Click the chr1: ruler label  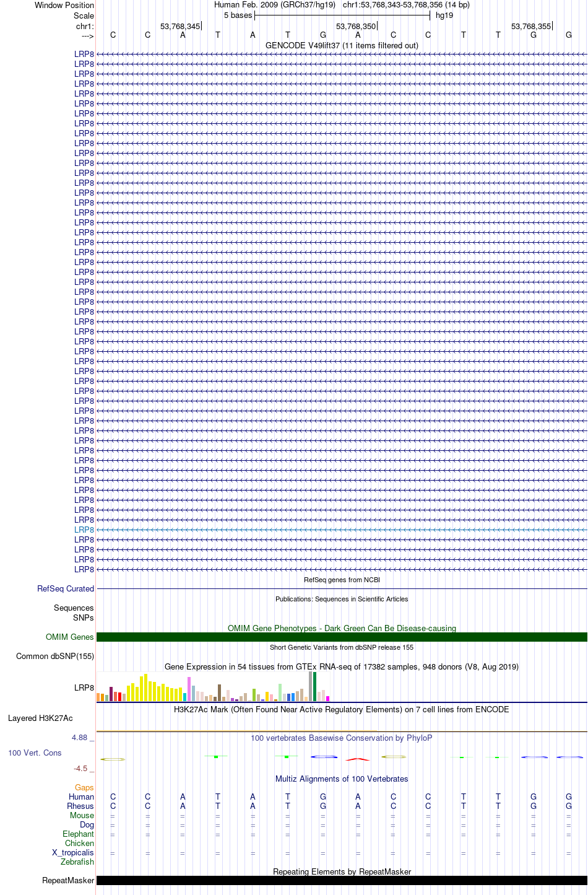tap(85, 27)
